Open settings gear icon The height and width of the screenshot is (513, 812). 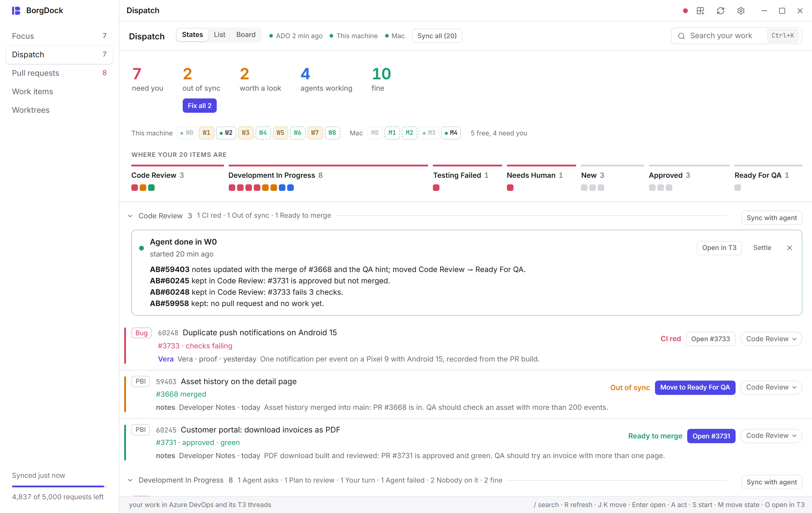[x=741, y=11]
